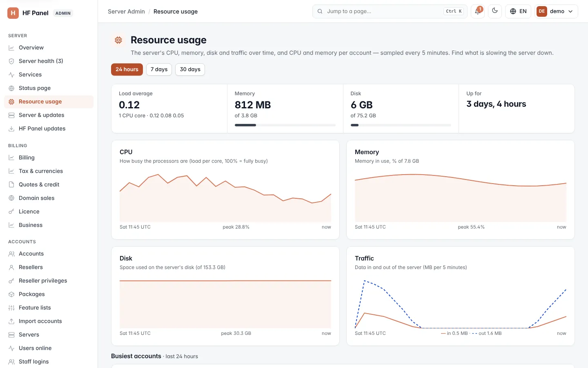The width and height of the screenshot is (588, 368).
Task: Open Staff logins page
Action: pyautogui.click(x=49, y=362)
